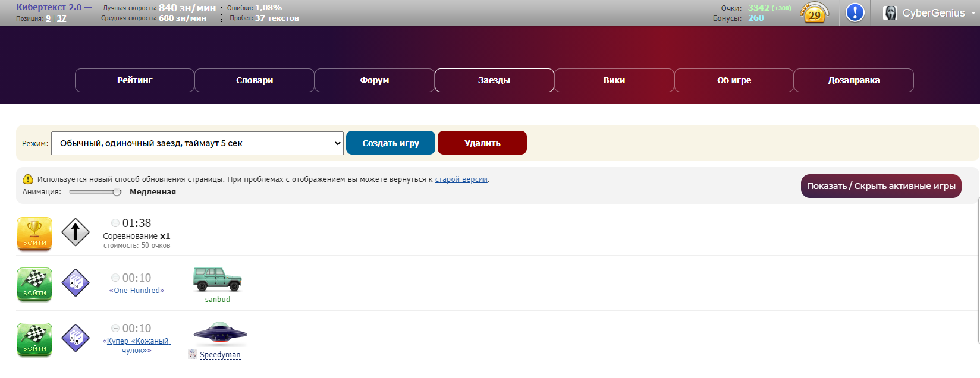Click the 3342 points score value
Image resolution: width=980 pixels, height=378 pixels.
click(x=758, y=8)
